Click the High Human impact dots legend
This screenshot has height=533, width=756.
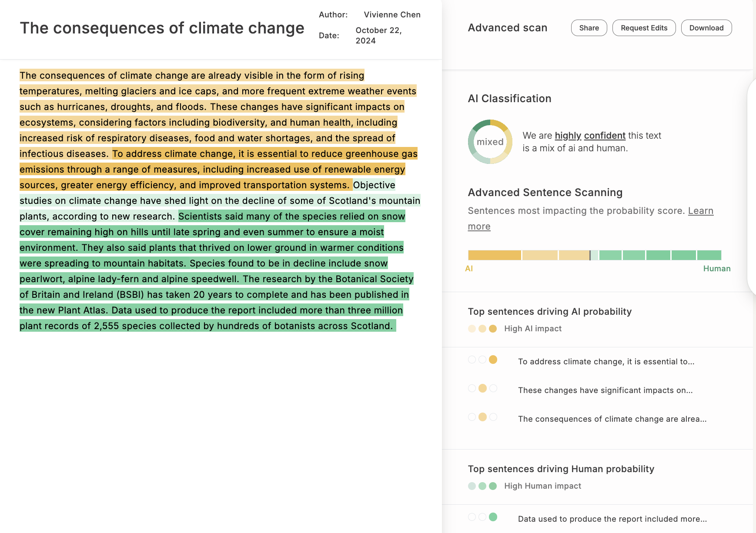coord(482,486)
